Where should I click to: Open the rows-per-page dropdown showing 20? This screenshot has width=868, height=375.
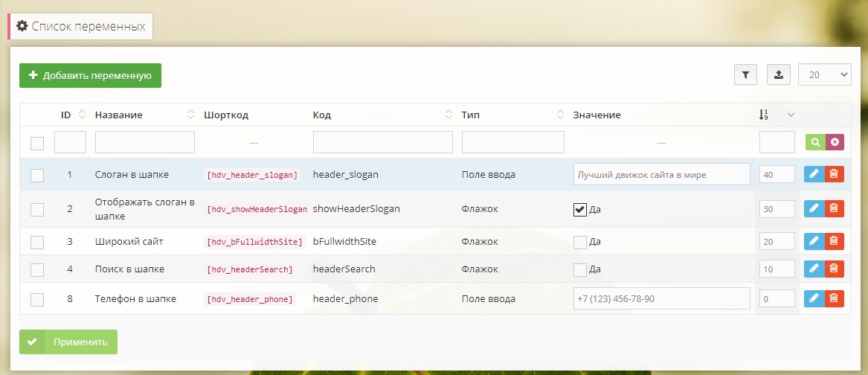click(824, 74)
